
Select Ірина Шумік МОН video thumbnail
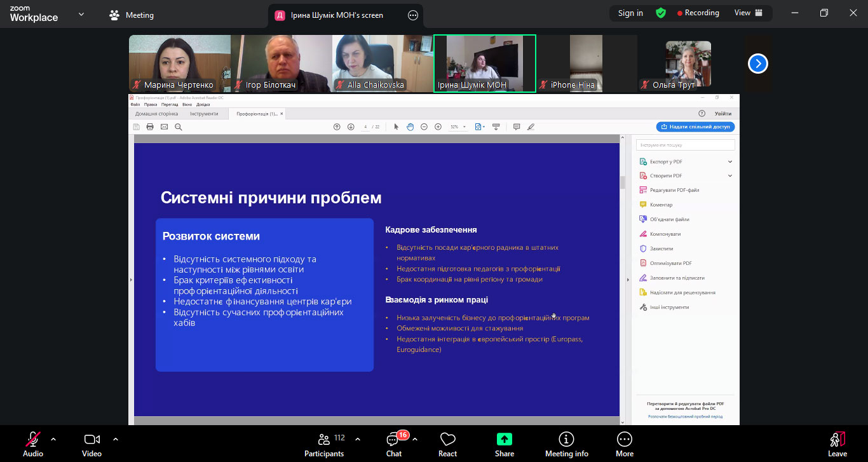[484, 64]
